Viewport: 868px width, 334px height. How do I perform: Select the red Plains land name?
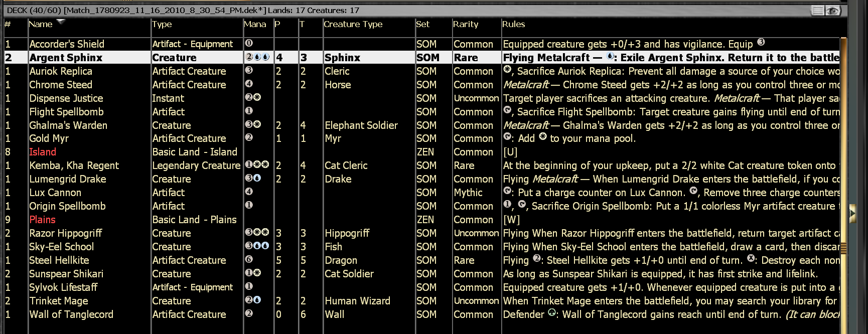[42, 220]
